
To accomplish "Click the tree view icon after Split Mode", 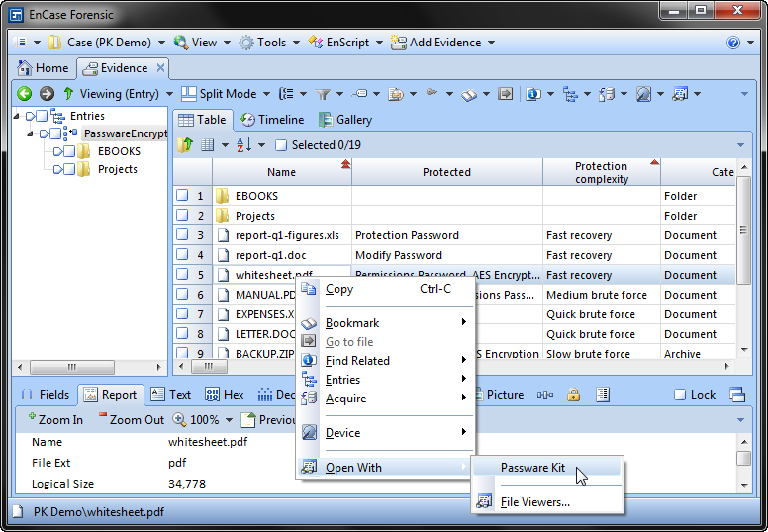I will pyautogui.click(x=286, y=94).
